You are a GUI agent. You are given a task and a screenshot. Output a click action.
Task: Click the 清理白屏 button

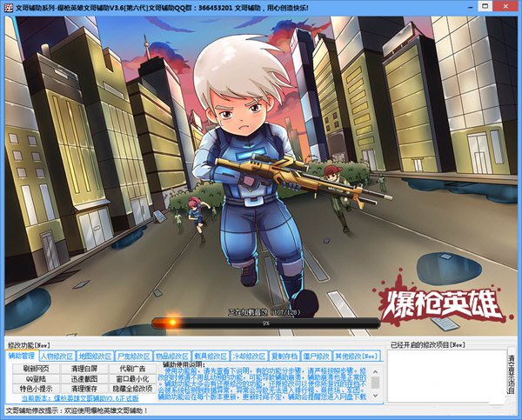(84, 369)
